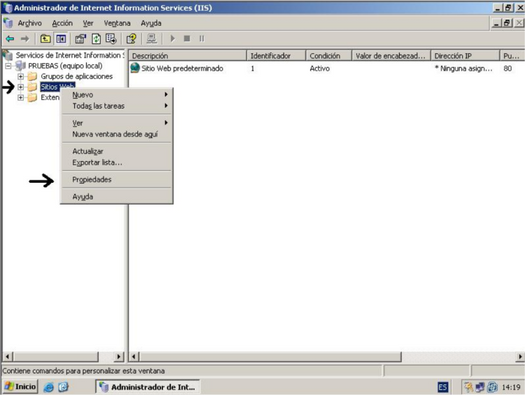This screenshot has height=395, width=525.
Task: Click the Refresh toolbar icon
Action: point(96,39)
